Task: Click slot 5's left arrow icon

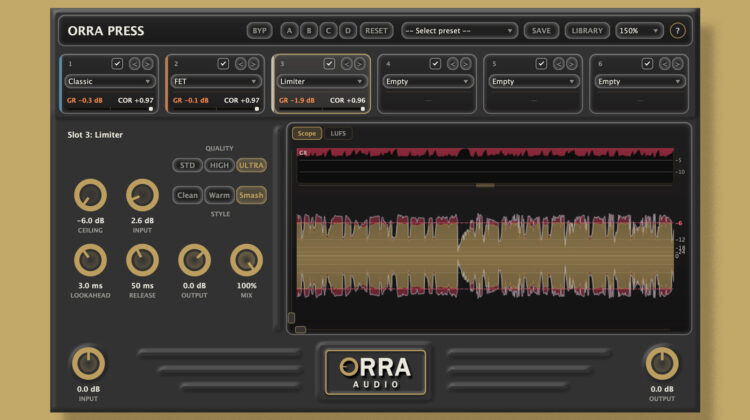Action: (559, 64)
